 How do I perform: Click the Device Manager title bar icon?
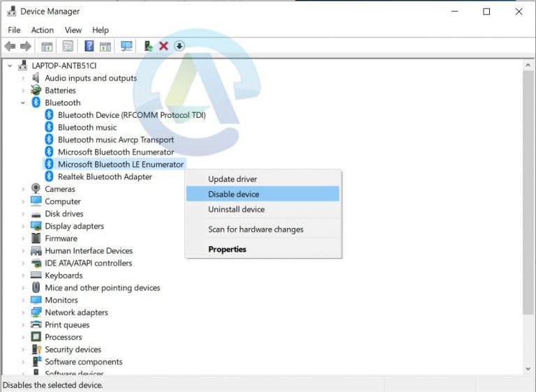pyautogui.click(x=12, y=11)
